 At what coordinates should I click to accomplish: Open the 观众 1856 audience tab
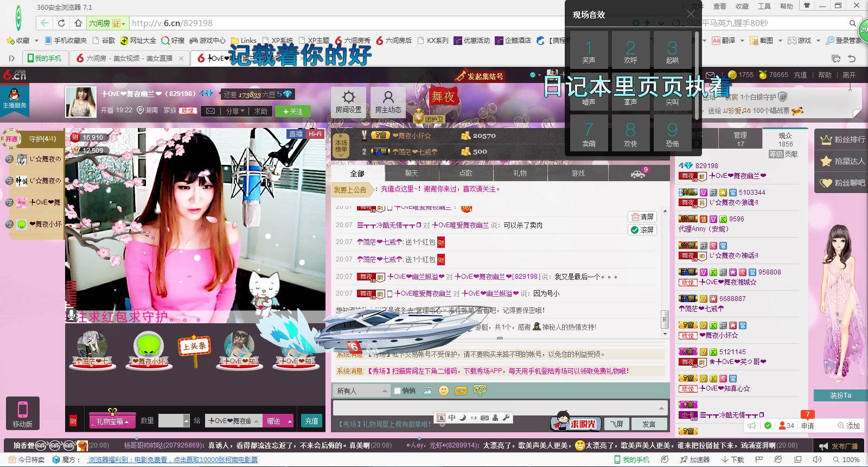pyautogui.click(x=785, y=139)
